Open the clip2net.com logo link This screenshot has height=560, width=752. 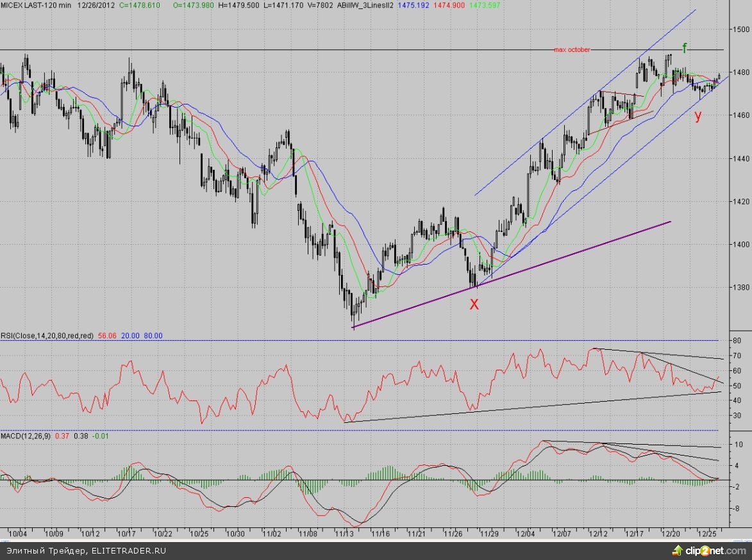pyautogui.click(x=717, y=550)
